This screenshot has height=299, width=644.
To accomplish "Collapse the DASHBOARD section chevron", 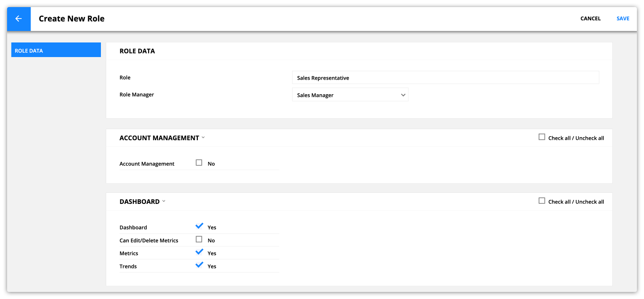I will click(164, 201).
